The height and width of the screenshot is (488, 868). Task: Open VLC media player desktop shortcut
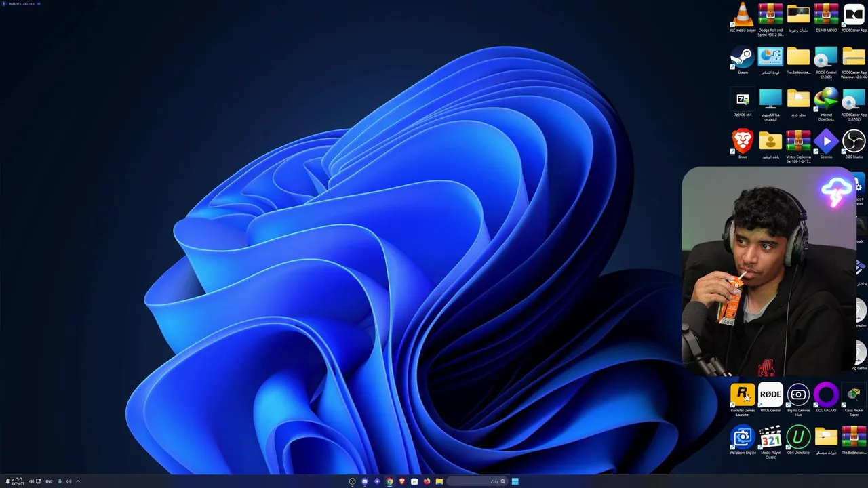[x=743, y=18]
